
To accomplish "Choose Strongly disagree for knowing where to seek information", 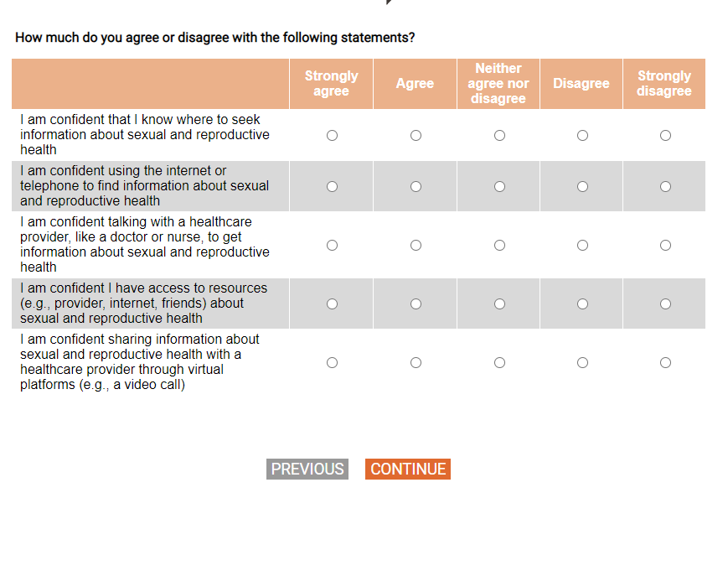I will 665,135.
